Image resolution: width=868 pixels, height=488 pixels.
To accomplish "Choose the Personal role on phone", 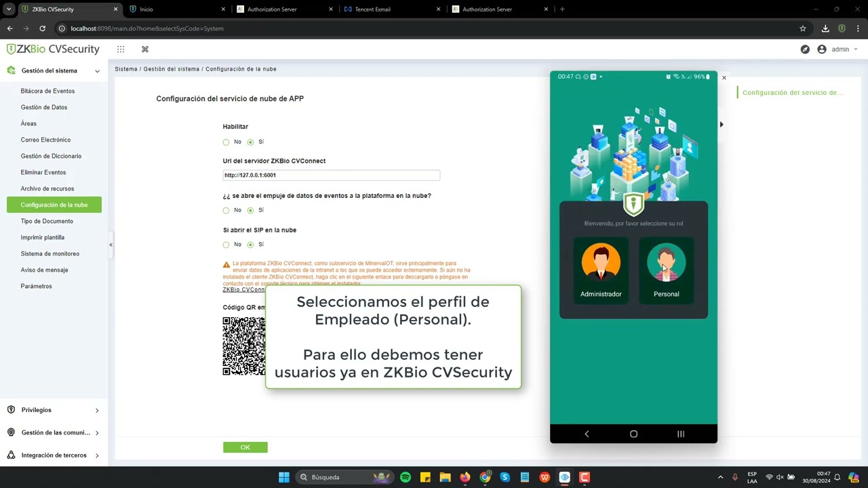I will pyautogui.click(x=666, y=270).
